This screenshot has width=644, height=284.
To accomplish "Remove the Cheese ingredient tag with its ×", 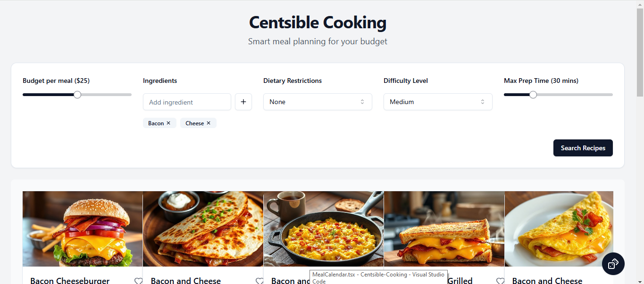I will [209, 123].
